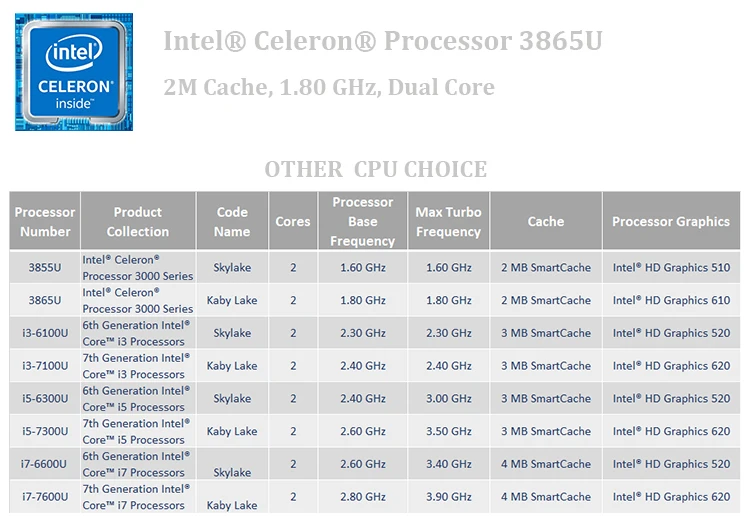This screenshot has width=750, height=524.
Task: Click the Max Turbo Frequency header
Action: click(x=448, y=221)
